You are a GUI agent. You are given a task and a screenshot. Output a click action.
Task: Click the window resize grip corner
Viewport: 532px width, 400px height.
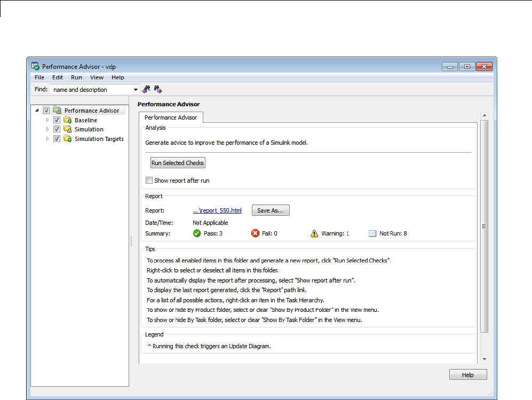(490, 394)
